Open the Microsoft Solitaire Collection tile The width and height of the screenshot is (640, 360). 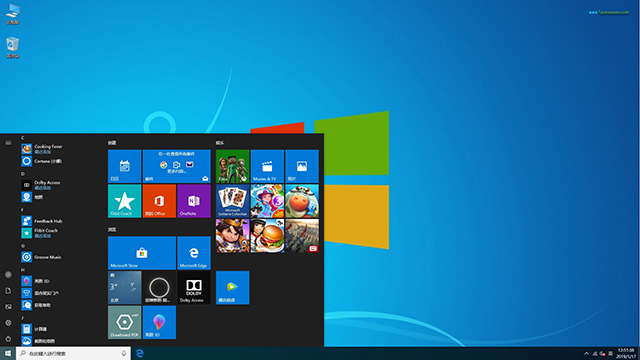pyautogui.click(x=233, y=201)
